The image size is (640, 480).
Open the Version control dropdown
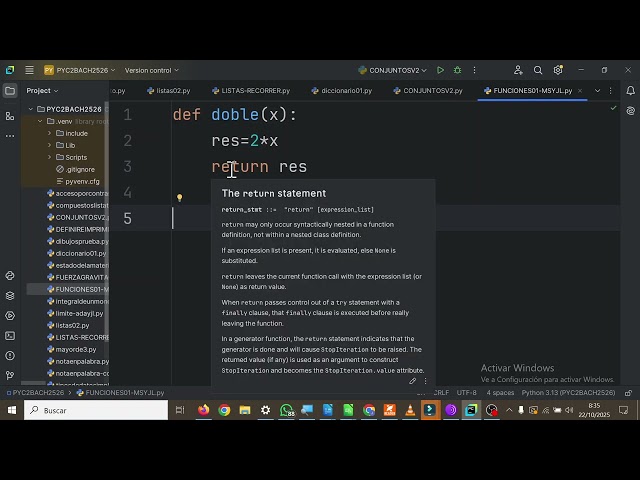pos(151,70)
